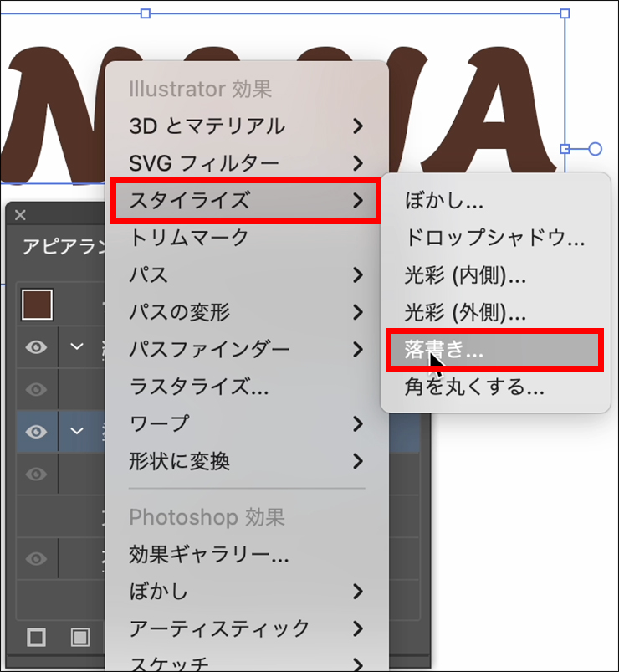Collapse the chevron beside the topmost eye icon
The image size is (619, 672).
coord(78,347)
